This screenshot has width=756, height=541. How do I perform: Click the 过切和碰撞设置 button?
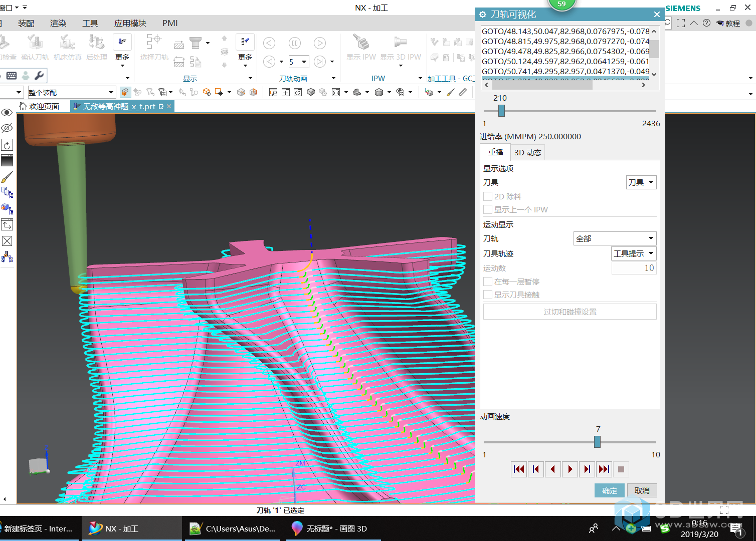570,312
